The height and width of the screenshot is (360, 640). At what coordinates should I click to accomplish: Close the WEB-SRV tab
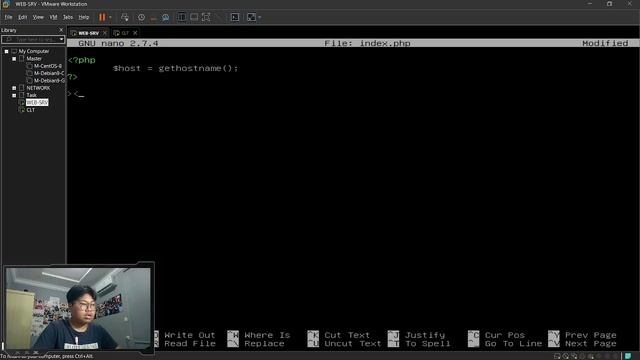tap(105, 33)
